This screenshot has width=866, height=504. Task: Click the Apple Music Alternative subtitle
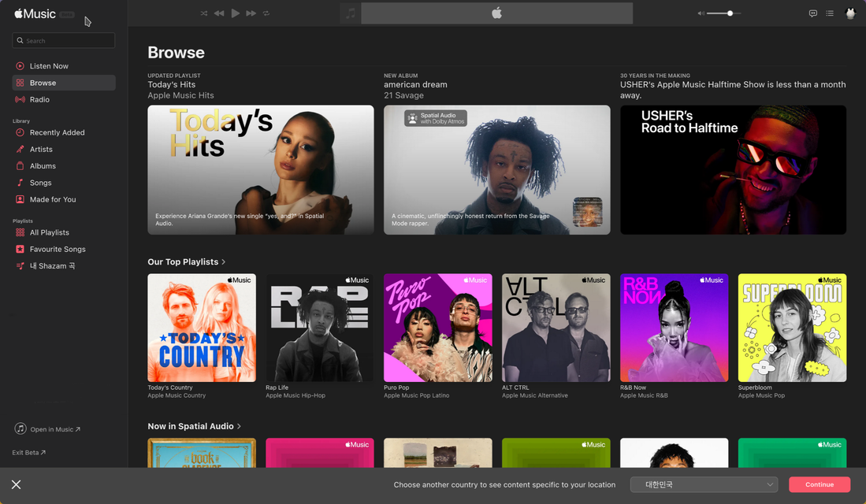point(534,395)
